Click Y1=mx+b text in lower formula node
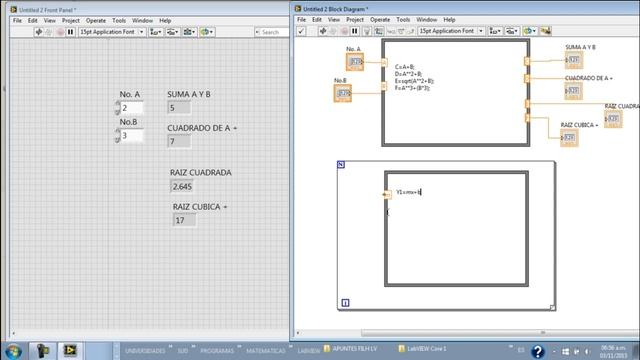Viewport: 640px width, 360px height. (x=408, y=192)
